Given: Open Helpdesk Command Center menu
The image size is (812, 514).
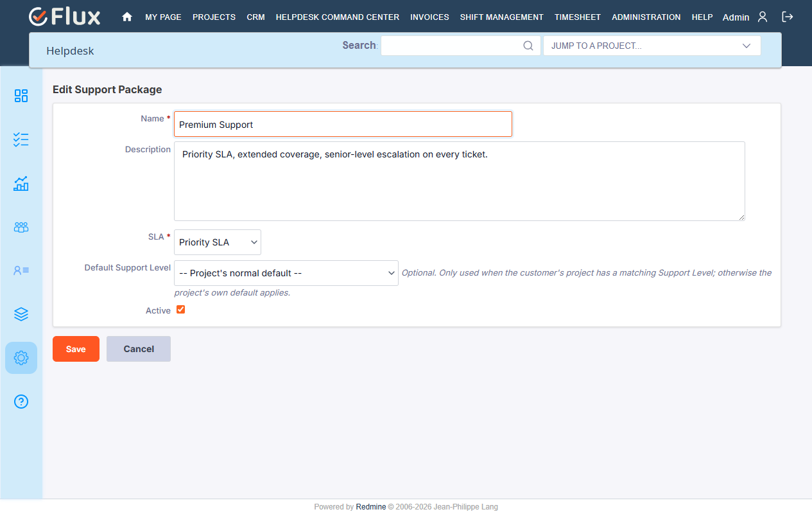Looking at the screenshot, I should pos(338,17).
